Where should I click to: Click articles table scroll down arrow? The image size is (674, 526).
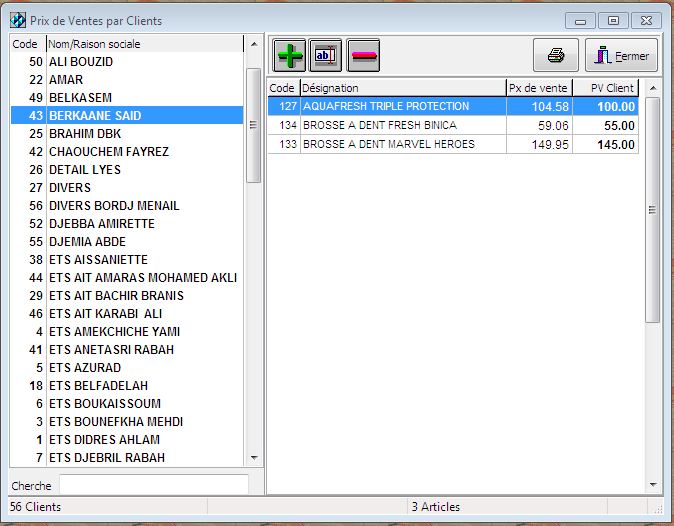click(x=653, y=485)
